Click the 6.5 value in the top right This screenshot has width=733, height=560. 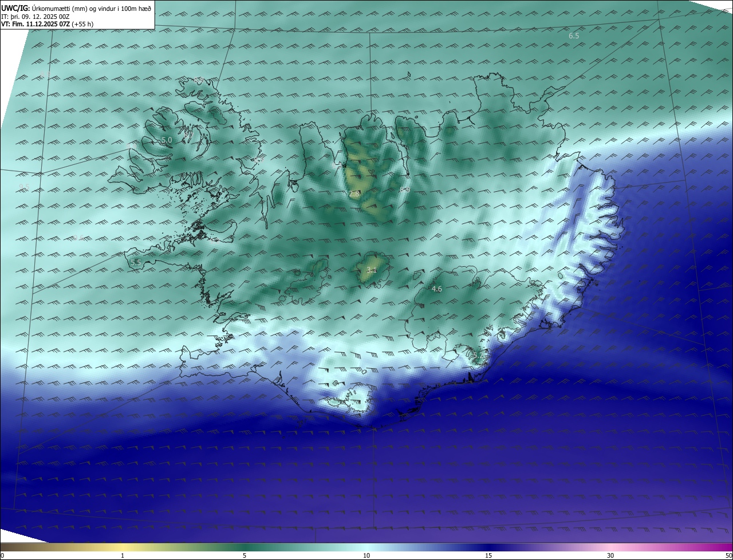point(574,36)
